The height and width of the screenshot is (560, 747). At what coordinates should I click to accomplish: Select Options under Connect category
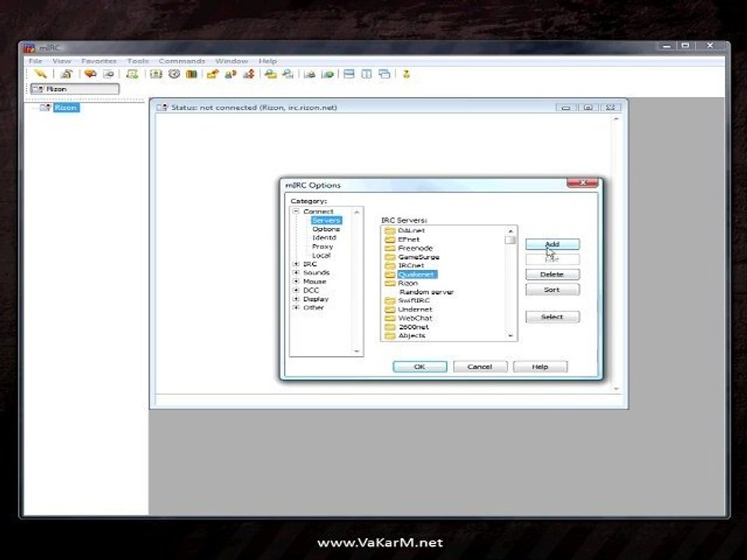[x=326, y=229]
